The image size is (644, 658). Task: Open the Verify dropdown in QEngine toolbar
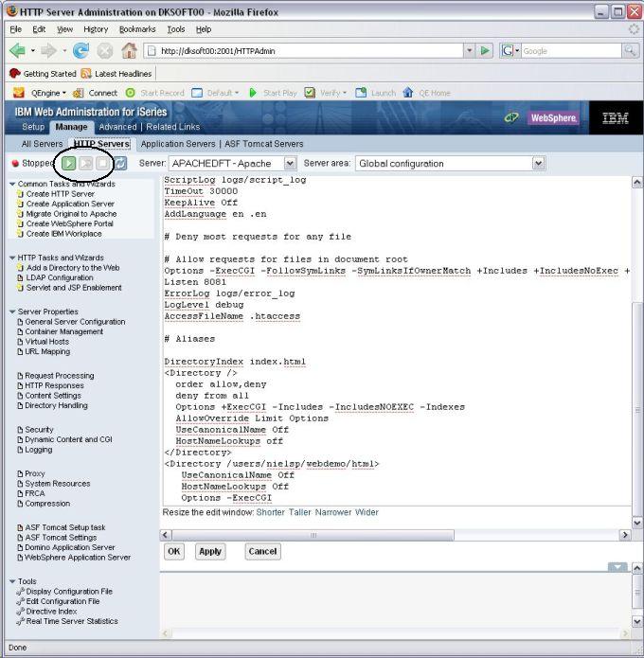point(345,93)
